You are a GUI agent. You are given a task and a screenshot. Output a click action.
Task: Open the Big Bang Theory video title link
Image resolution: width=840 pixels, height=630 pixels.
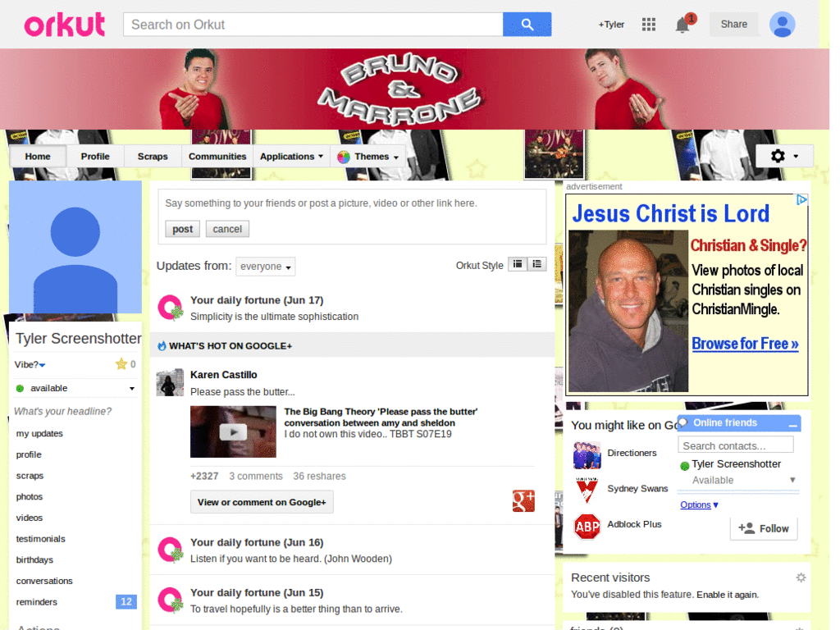click(x=381, y=418)
